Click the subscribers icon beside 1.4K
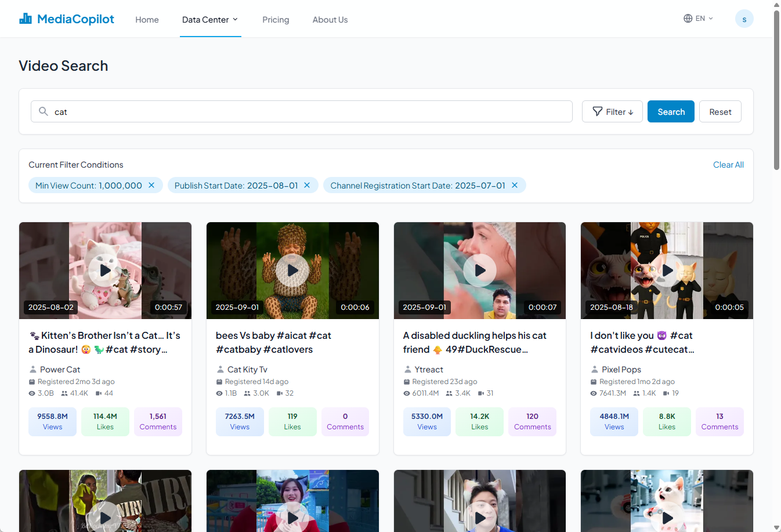The width and height of the screenshot is (781, 532). pos(637,393)
